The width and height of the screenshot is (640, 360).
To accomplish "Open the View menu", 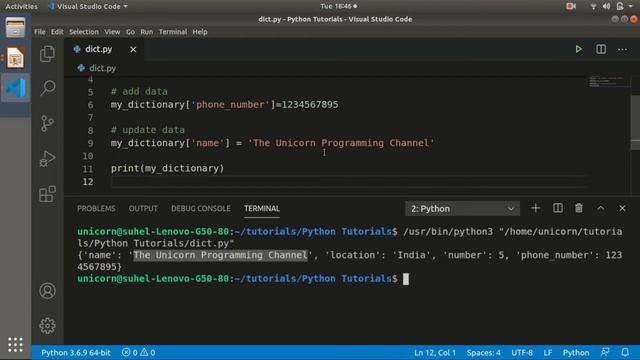I will (x=112, y=32).
